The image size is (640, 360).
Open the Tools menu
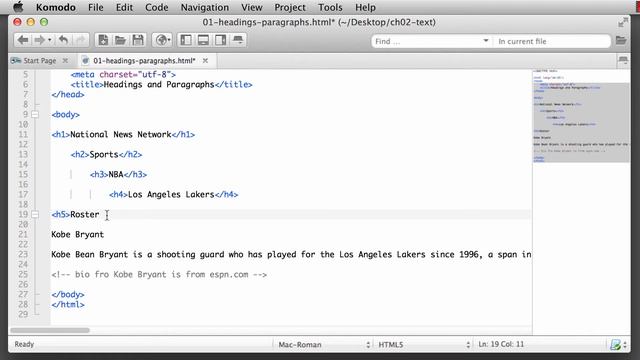point(330,7)
